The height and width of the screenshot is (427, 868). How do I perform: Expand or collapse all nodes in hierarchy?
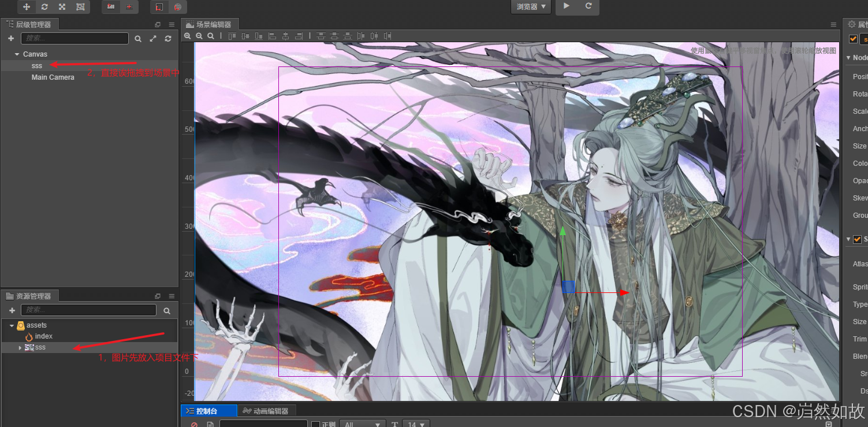pos(153,39)
